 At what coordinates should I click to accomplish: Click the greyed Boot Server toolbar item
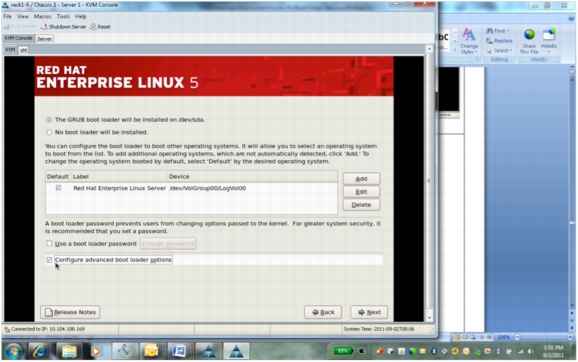[x=20, y=27]
